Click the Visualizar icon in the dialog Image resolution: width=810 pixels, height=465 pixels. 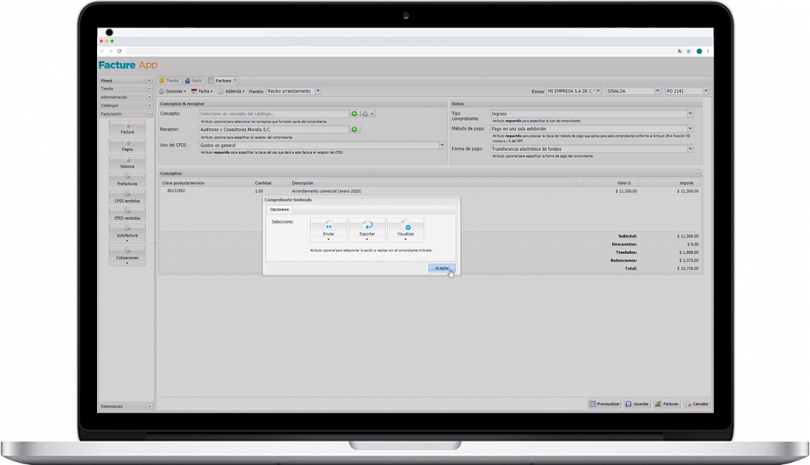pos(406,227)
